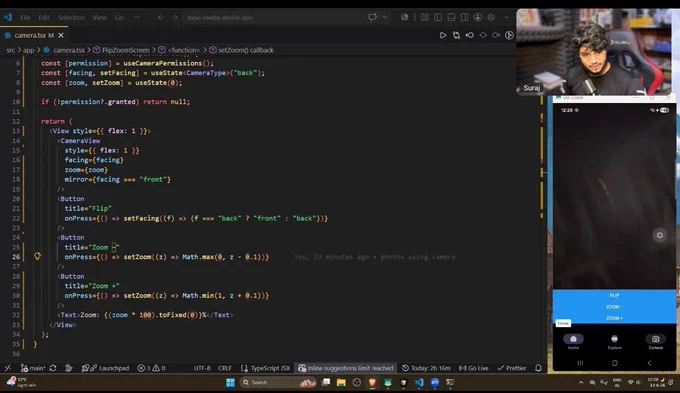
Task: Click the circled play icon in editor toolbar
Action: point(509,35)
